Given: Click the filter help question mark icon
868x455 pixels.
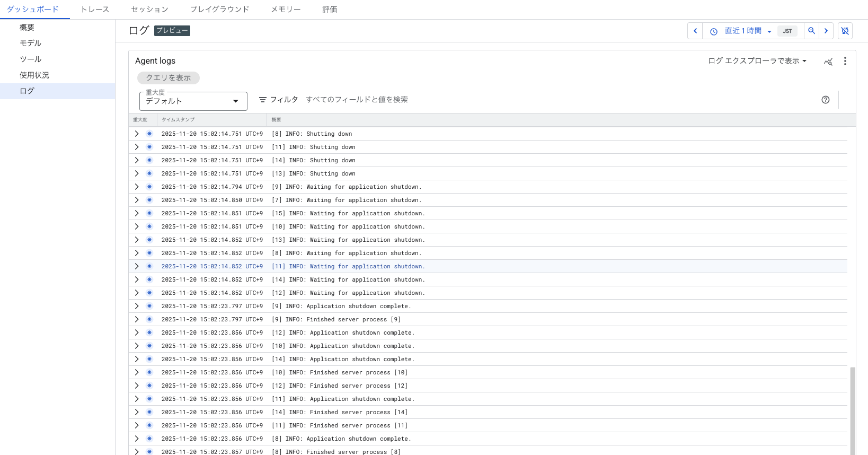Looking at the screenshot, I should pyautogui.click(x=826, y=100).
